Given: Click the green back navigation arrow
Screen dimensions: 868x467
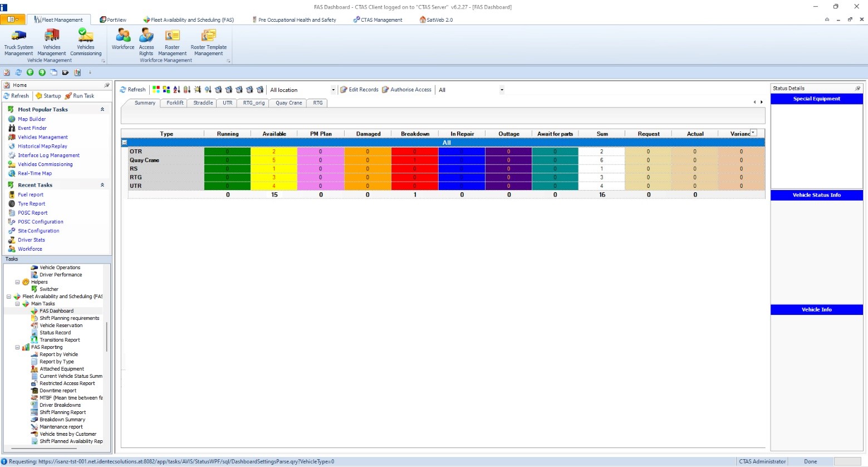Looking at the screenshot, I should tap(31, 72).
